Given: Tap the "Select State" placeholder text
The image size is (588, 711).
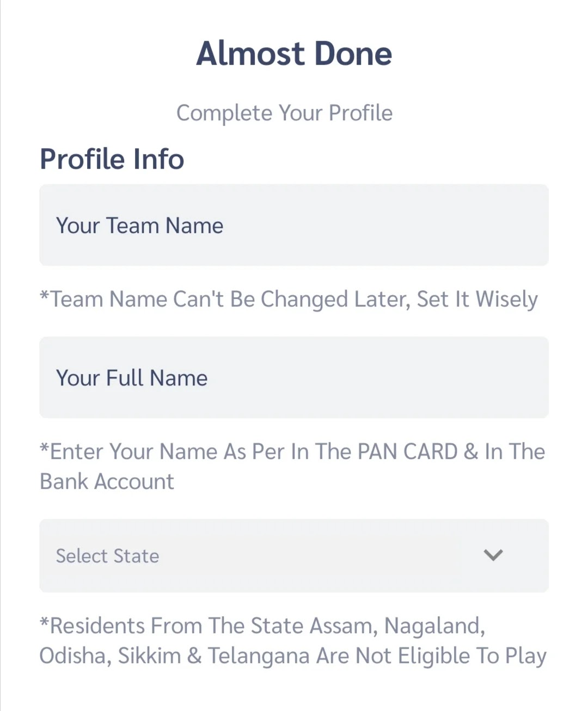Looking at the screenshot, I should tap(108, 556).
